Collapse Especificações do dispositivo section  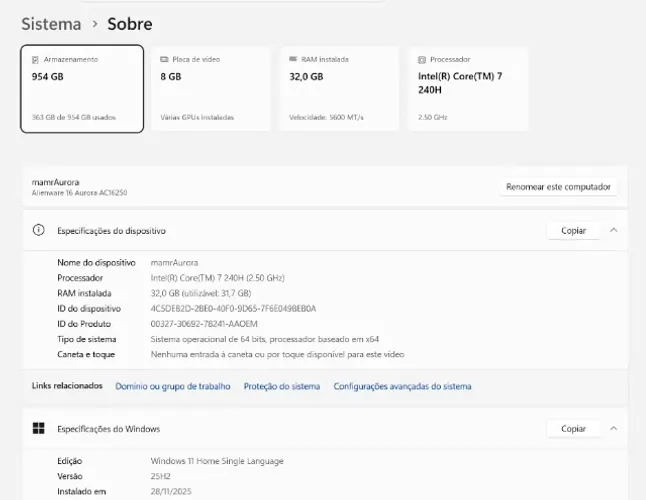point(613,230)
